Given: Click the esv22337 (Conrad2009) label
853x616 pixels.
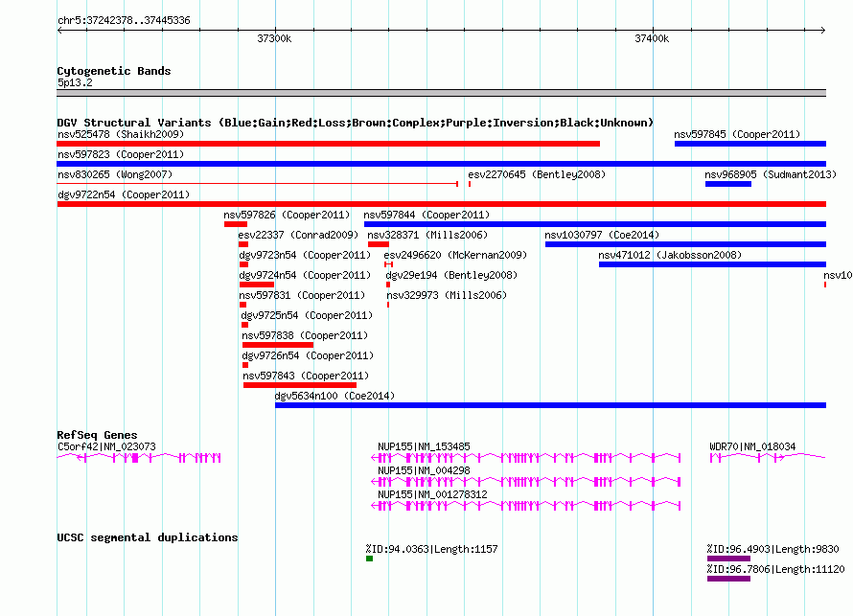Looking at the screenshot, I should tap(298, 235).
